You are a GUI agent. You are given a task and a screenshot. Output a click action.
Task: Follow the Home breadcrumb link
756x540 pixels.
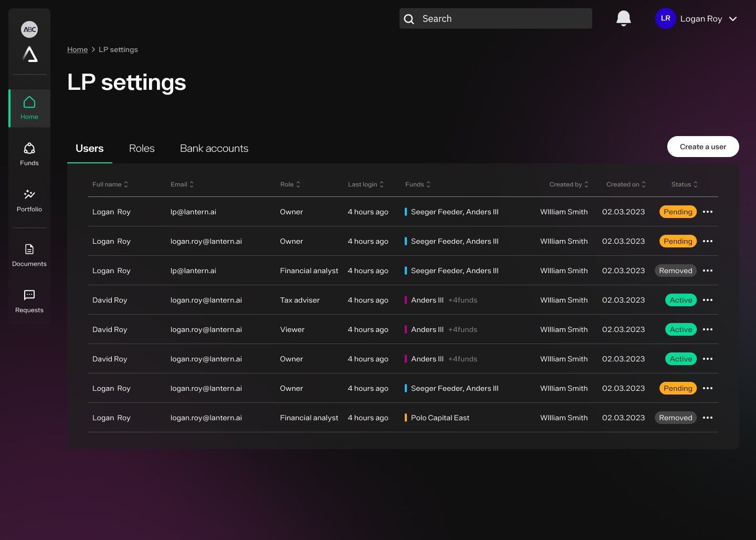(x=77, y=49)
